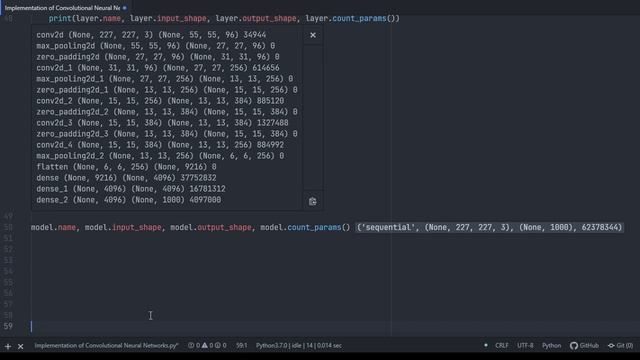Click output row 'max_pooling2d_1'
Image resolution: width=640 pixels, height=360 pixels.
164,79
